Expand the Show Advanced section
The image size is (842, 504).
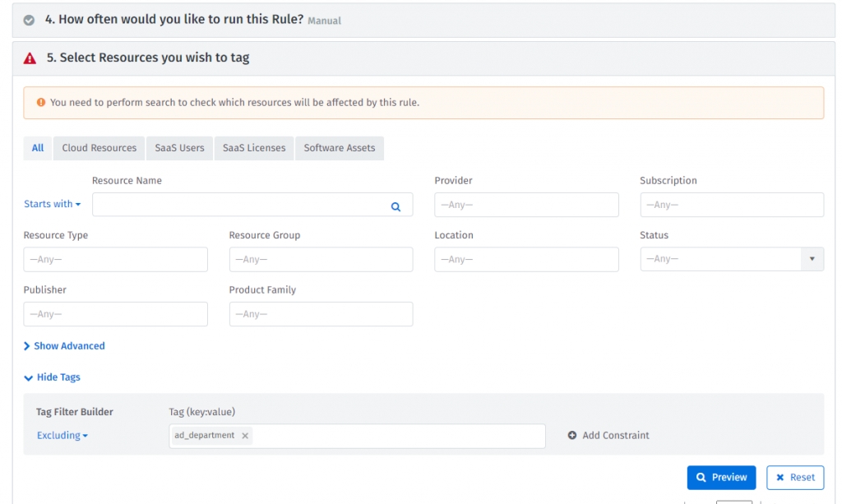click(x=64, y=346)
